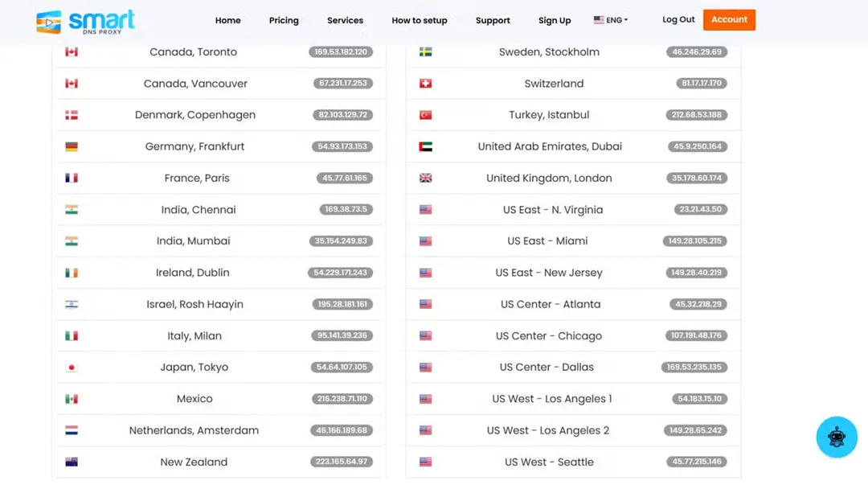Click the Log Out link
Viewport: 868px width, 489px height.
[678, 19]
